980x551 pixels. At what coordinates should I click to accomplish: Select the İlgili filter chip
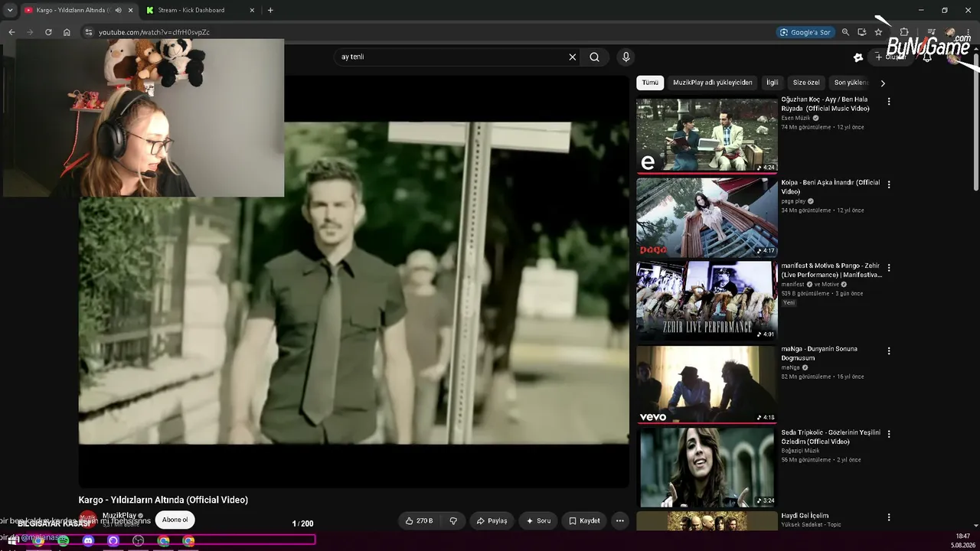(x=773, y=83)
